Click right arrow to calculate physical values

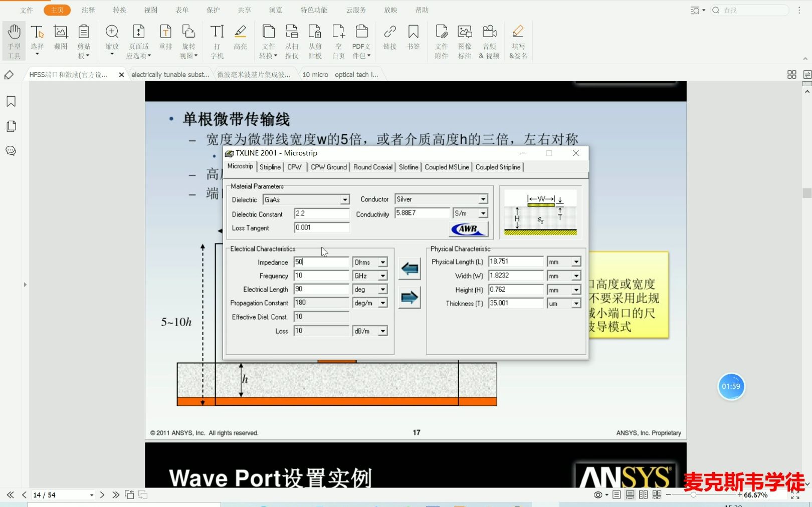(x=410, y=298)
